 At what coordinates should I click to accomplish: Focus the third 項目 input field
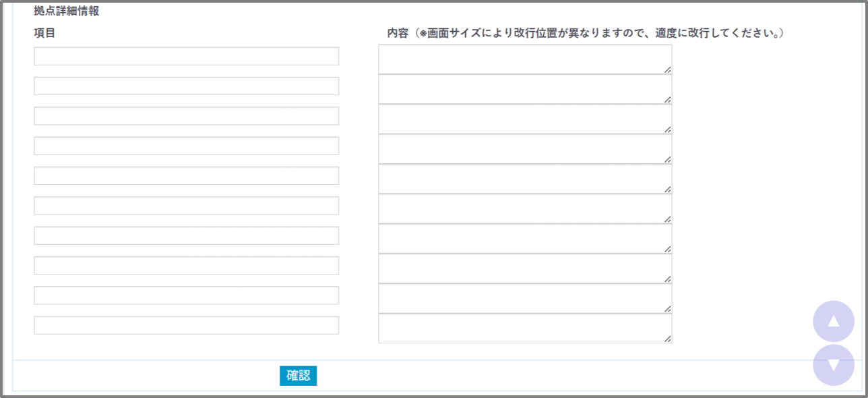coord(187,116)
